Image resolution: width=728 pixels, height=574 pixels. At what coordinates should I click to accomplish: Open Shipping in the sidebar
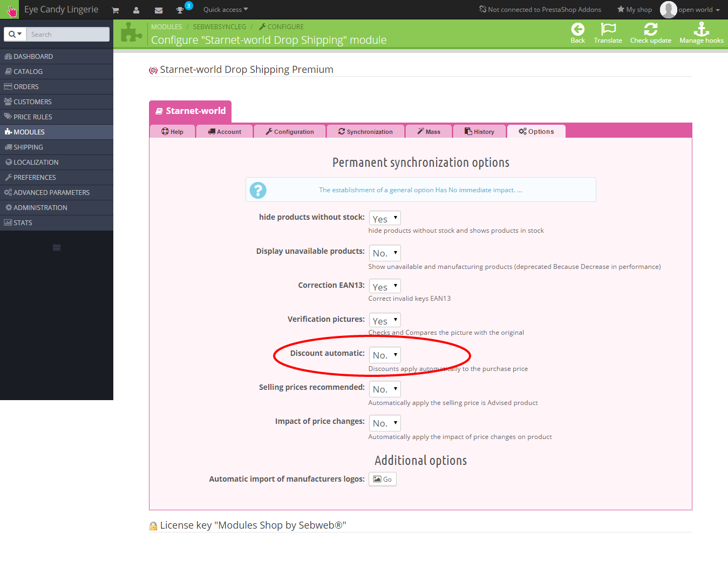57,147
